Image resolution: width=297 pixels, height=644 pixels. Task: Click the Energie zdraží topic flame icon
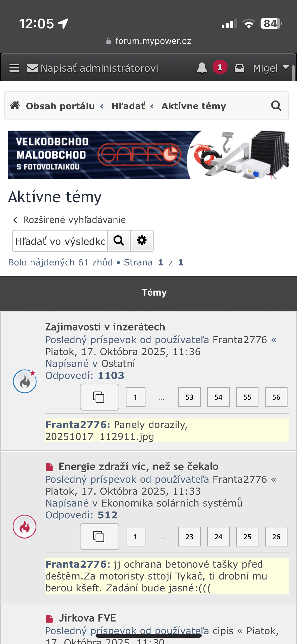coord(25,527)
